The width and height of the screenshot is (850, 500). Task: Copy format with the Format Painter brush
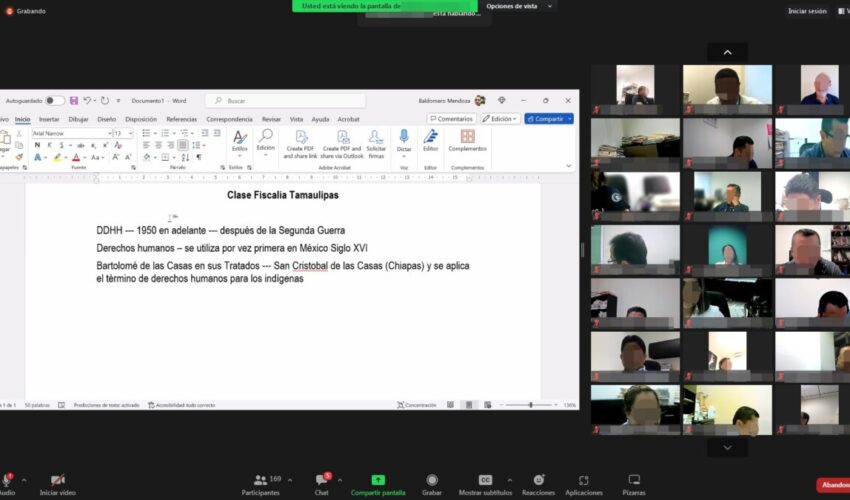click(x=19, y=157)
